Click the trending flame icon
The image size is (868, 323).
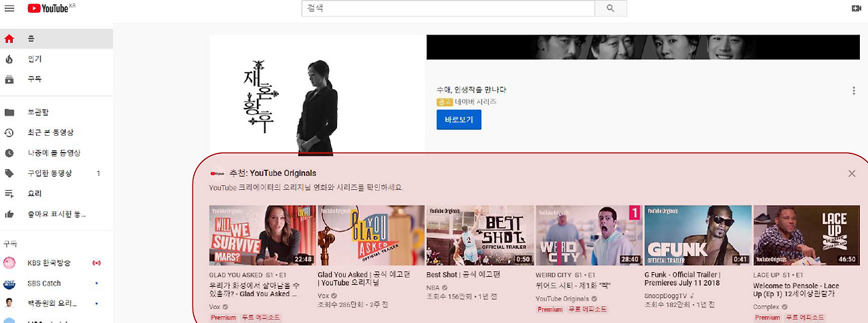click(x=9, y=59)
